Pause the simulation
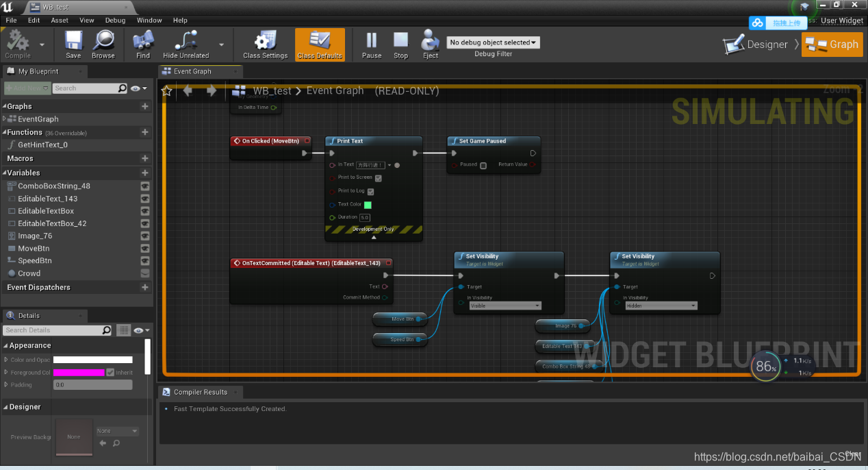868x470 pixels. coord(371,43)
